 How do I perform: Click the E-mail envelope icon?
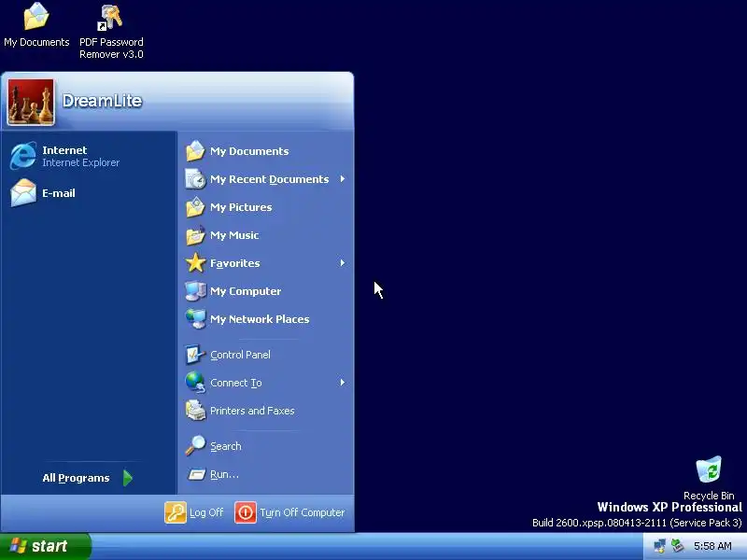22,193
